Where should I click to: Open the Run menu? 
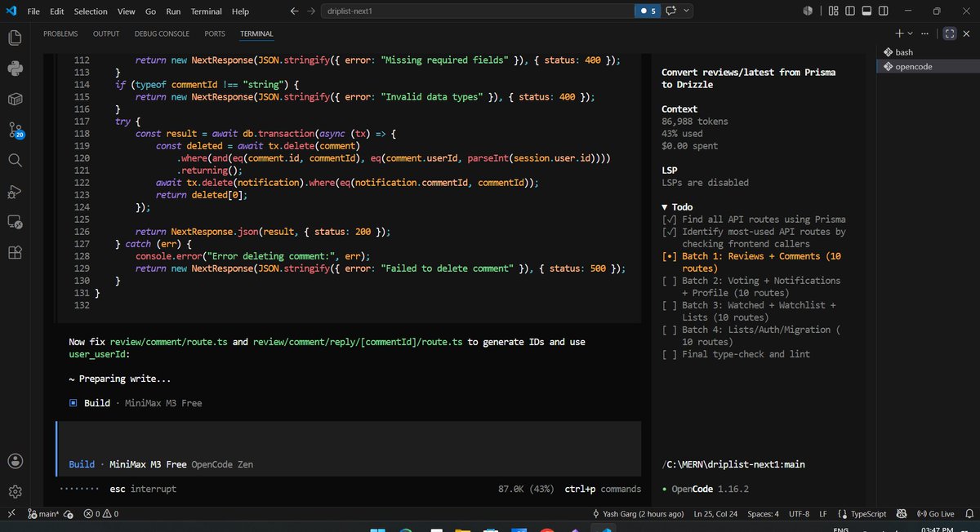[173, 11]
